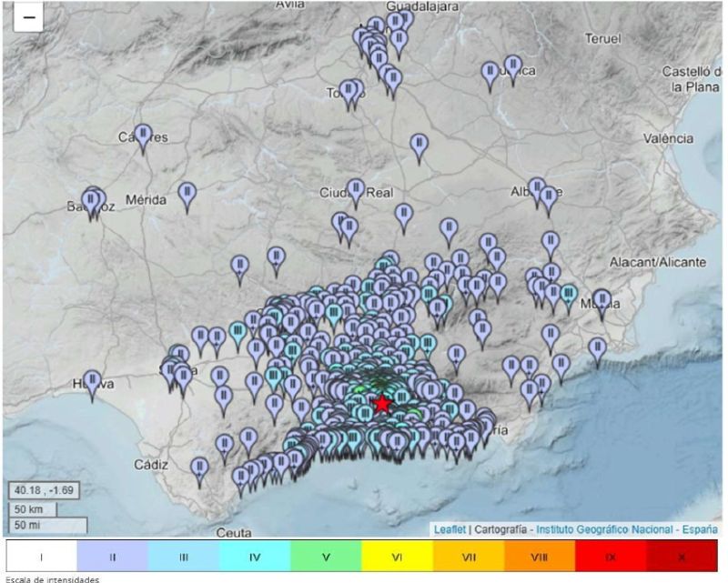Select the right-hand marker near Cuenca
Viewport: 728px width, 583px height.
click(512, 70)
